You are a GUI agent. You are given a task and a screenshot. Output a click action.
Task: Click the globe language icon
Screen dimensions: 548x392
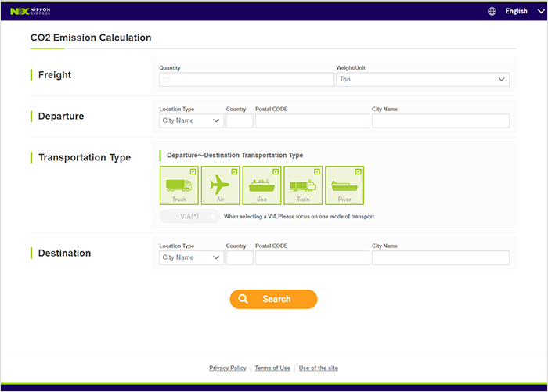[492, 11]
